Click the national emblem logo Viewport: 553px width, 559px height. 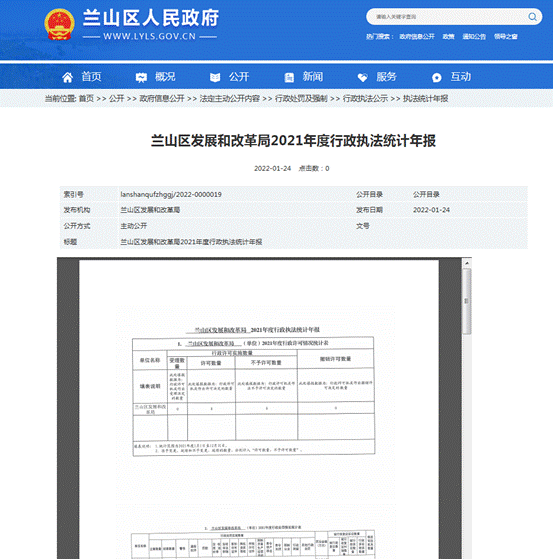click(x=60, y=24)
